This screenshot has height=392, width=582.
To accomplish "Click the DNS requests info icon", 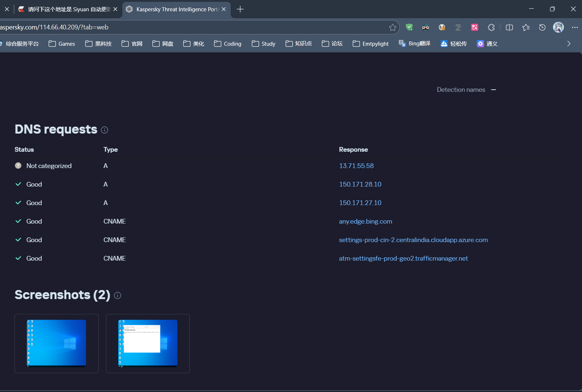I will click(x=104, y=130).
